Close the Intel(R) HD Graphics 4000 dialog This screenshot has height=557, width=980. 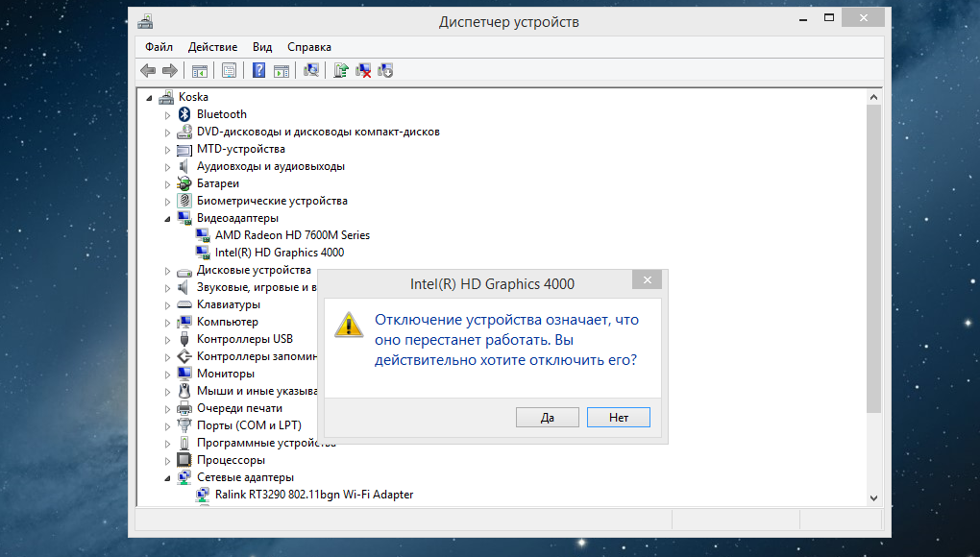[x=647, y=279]
